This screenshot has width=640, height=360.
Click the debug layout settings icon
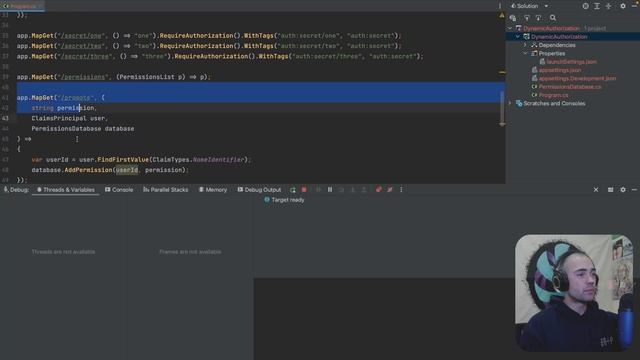[x=611, y=190]
